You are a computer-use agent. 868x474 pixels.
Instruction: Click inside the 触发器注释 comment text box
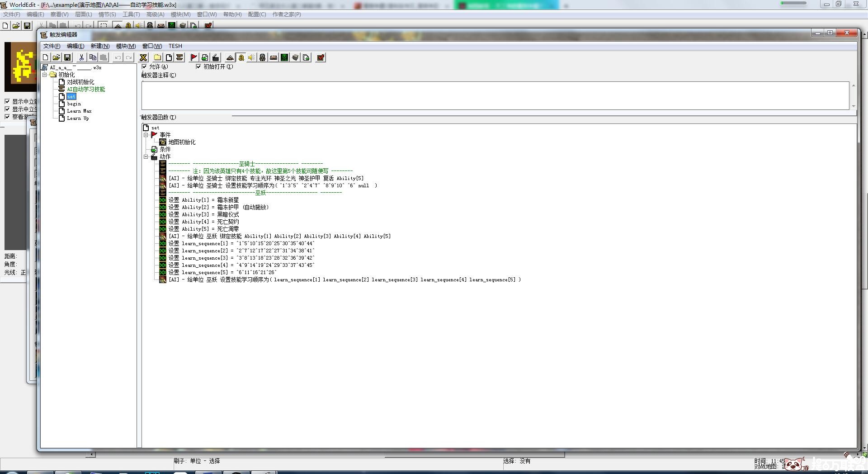(495, 95)
